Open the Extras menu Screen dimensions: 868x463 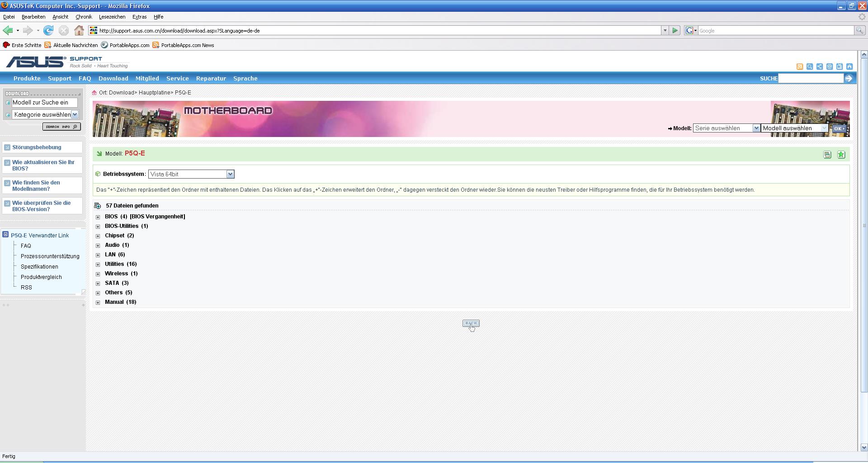[x=139, y=17]
